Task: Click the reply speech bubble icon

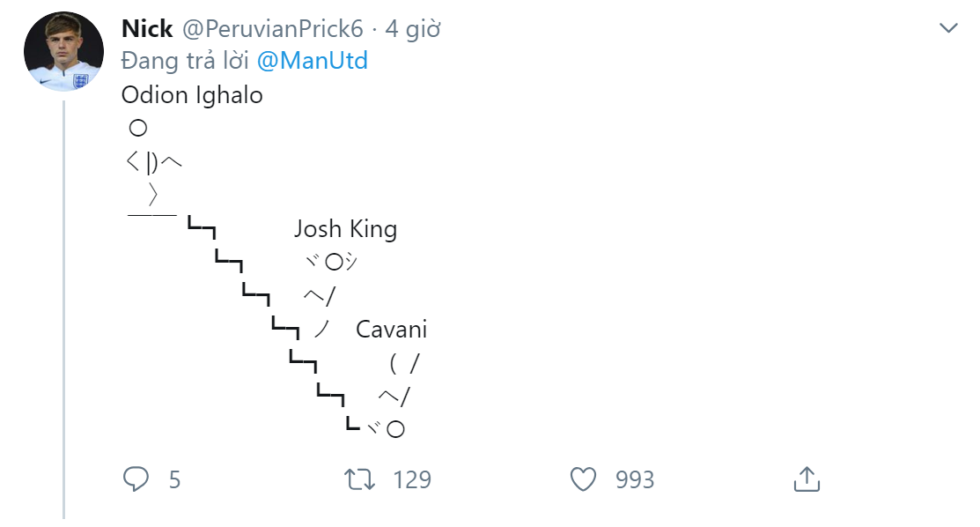Action: [x=136, y=479]
